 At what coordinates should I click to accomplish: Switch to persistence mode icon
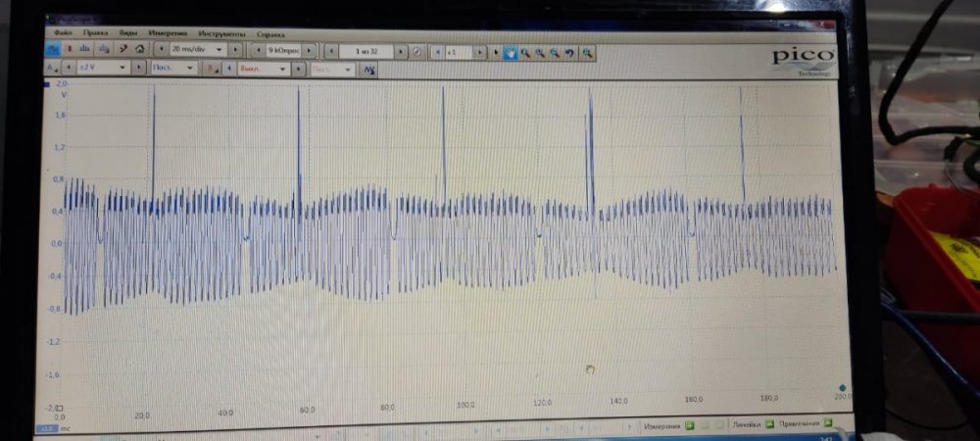point(69,48)
